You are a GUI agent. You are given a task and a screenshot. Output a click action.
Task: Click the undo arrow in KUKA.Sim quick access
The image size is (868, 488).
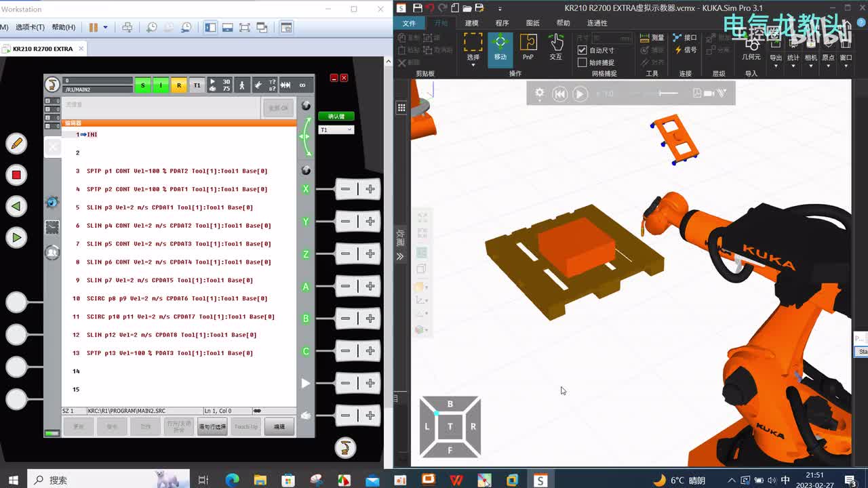pyautogui.click(x=430, y=8)
